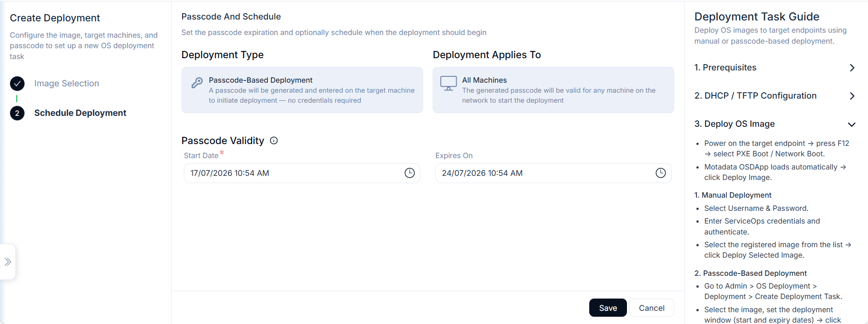Click the 'Deployment Applies To' heading
868x324 pixels.
click(487, 55)
